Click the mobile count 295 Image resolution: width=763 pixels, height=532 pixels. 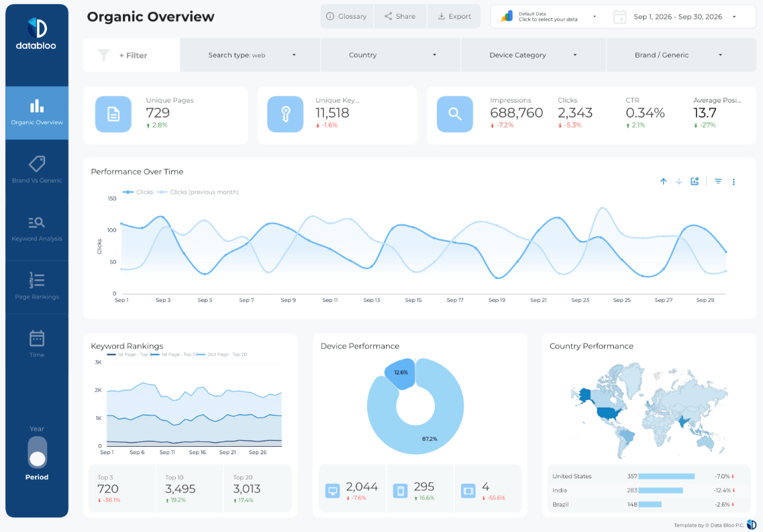click(424, 487)
